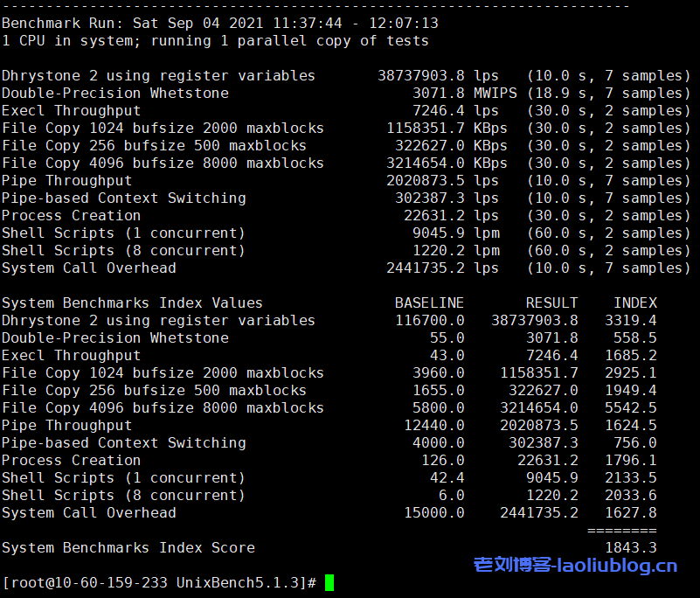Click the BASELINE column header
The image size is (700, 598).
click(429, 302)
